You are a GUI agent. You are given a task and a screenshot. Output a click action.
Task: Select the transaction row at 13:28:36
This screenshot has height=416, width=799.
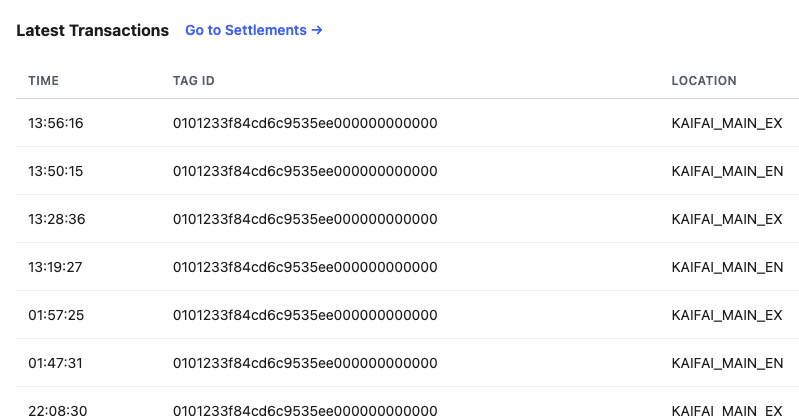click(x=408, y=219)
